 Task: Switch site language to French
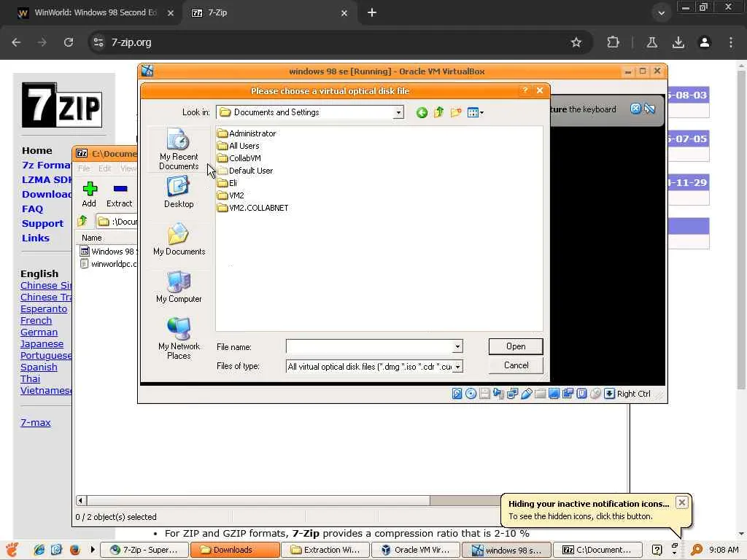[36, 321]
